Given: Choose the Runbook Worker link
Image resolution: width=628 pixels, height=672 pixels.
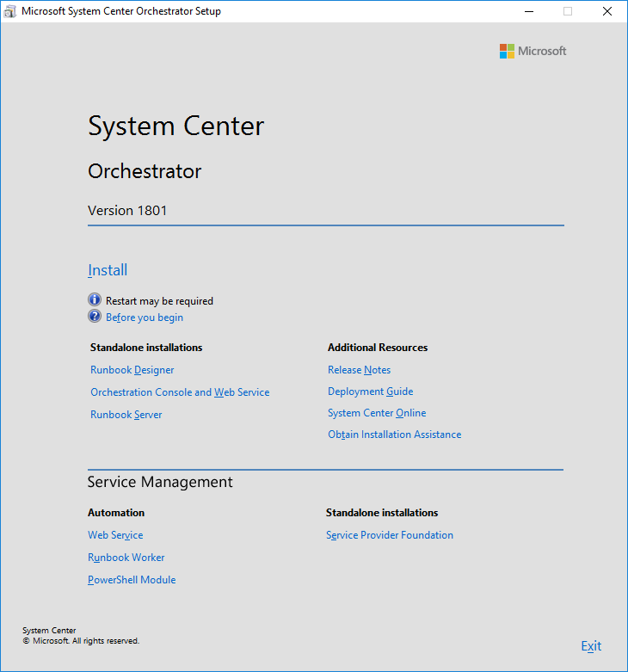Looking at the screenshot, I should click(x=126, y=558).
